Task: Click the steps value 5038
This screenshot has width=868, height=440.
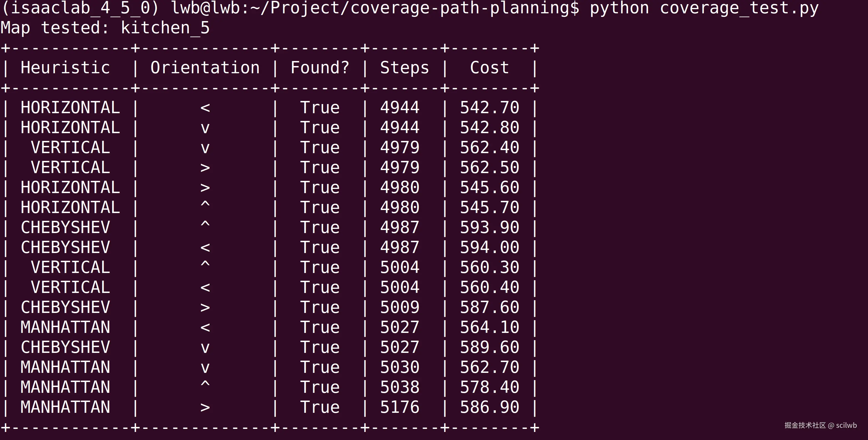Action: coord(400,387)
